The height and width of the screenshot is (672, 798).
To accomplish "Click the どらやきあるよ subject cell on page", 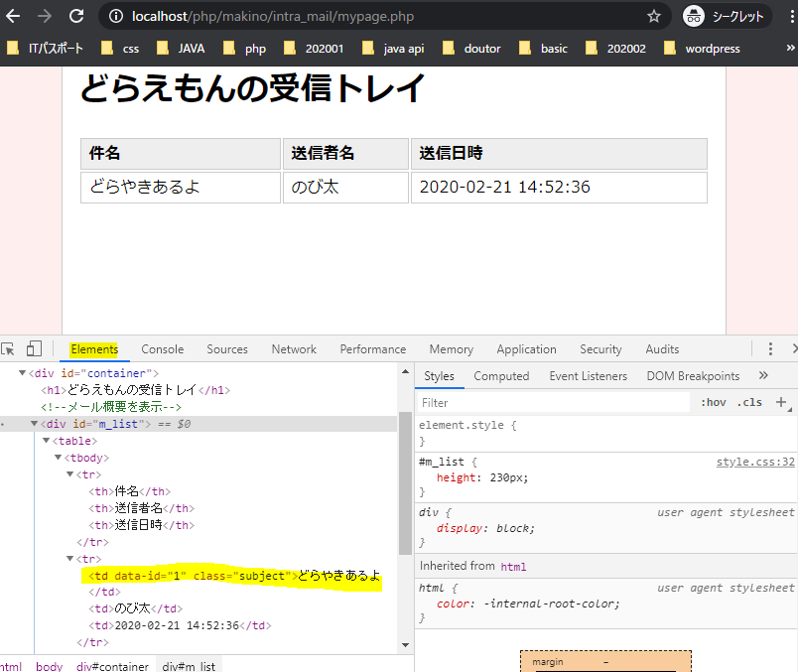I will (x=181, y=188).
